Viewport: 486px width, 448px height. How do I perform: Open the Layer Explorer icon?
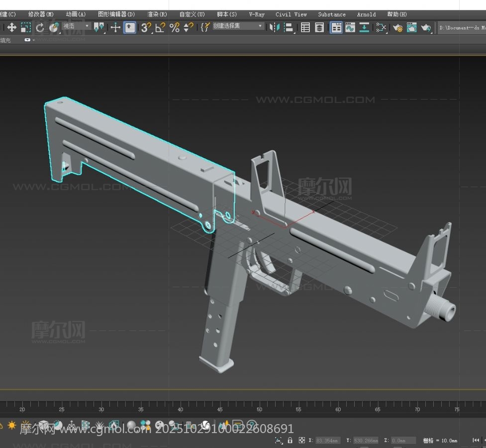[319, 28]
